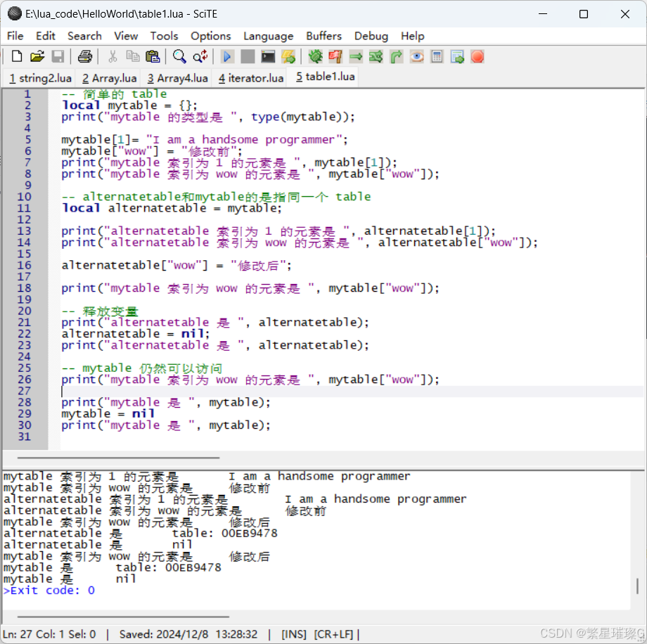Screen dimensions: 647x644
Task: Switch to the iterator.lua buffer tab
Action: 250,77
